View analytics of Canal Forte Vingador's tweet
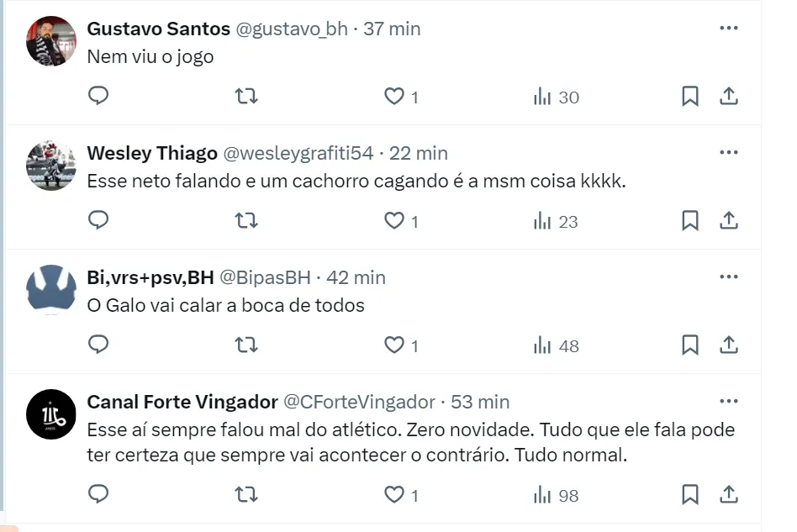The image size is (797, 532). pyautogui.click(x=557, y=495)
